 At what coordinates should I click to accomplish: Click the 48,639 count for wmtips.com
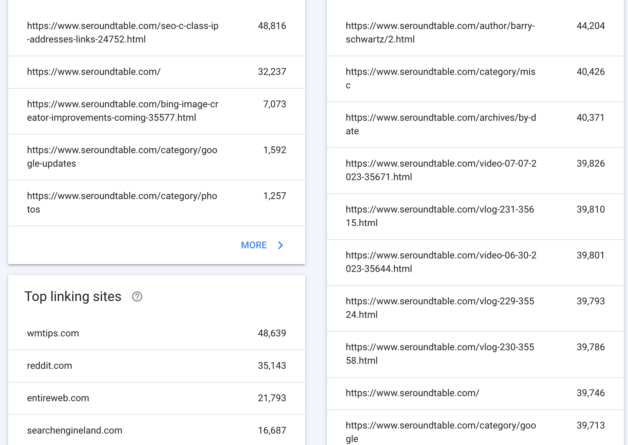pos(272,333)
